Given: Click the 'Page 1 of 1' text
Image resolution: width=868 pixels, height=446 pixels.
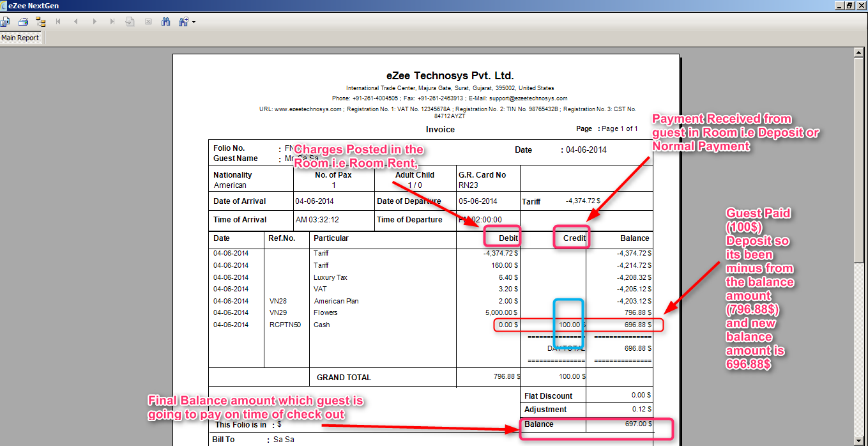Looking at the screenshot, I should pos(620,128).
